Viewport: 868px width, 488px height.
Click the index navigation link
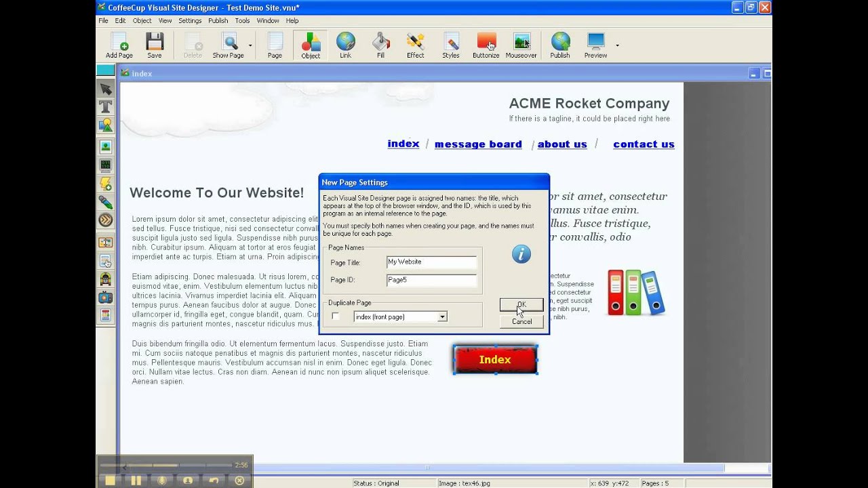[x=403, y=144]
